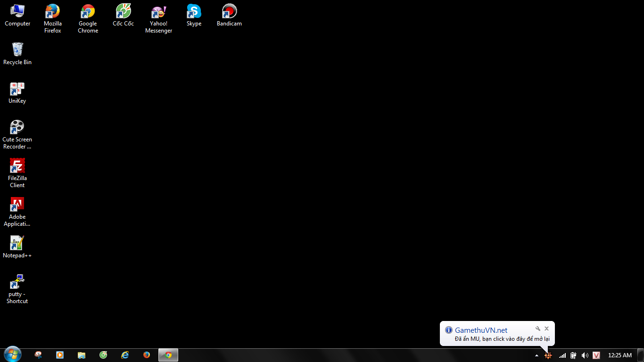Open the network signal tray icon
This screenshot has height=362, width=644.
pos(562,355)
